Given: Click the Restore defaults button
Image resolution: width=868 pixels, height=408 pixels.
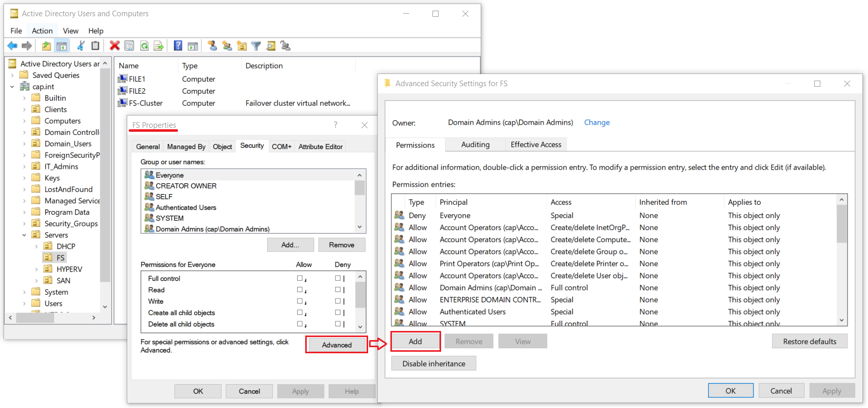Looking at the screenshot, I should [810, 341].
